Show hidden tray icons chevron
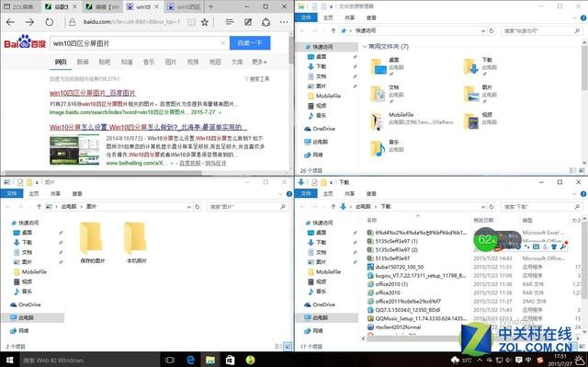 point(480,361)
